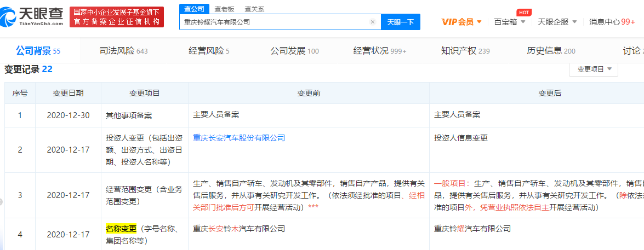Click 其他事项备案 in row 1
644x250 pixels.
(x=129, y=115)
